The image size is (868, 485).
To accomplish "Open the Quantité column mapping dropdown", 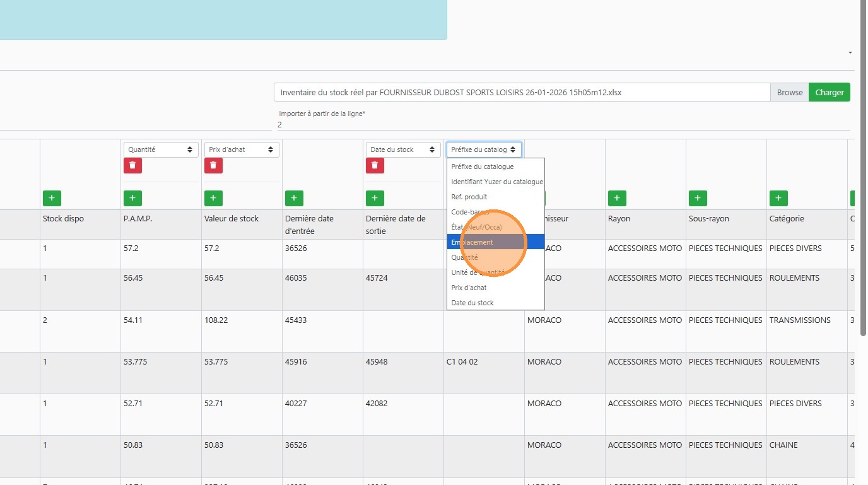I will click(161, 149).
